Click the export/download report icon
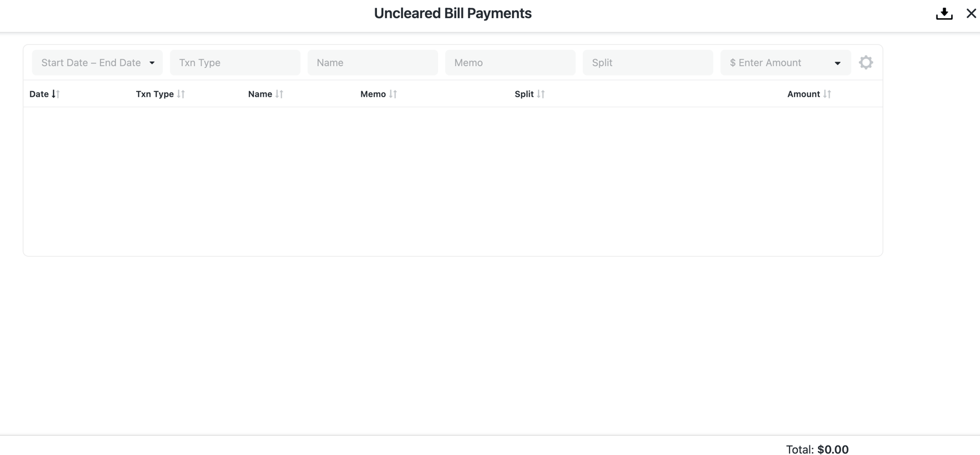 click(x=943, y=13)
